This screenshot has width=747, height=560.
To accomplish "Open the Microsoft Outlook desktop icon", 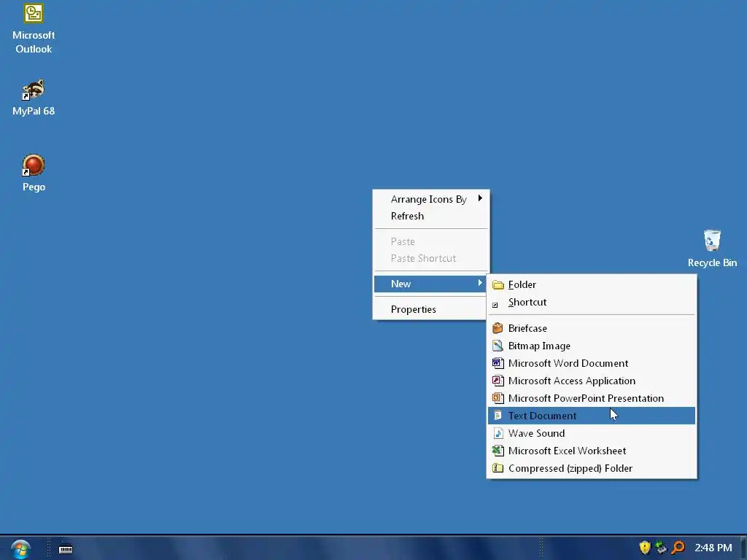I will pyautogui.click(x=34, y=28).
